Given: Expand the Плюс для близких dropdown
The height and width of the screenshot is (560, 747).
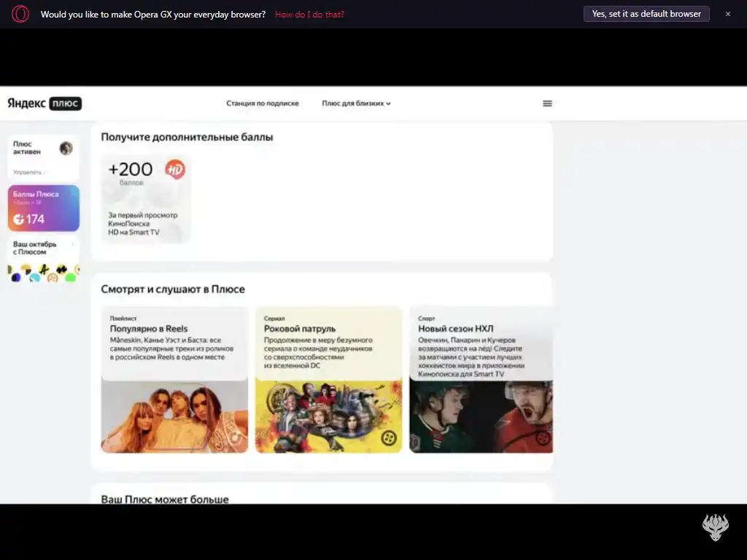Looking at the screenshot, I should [356, 104].
